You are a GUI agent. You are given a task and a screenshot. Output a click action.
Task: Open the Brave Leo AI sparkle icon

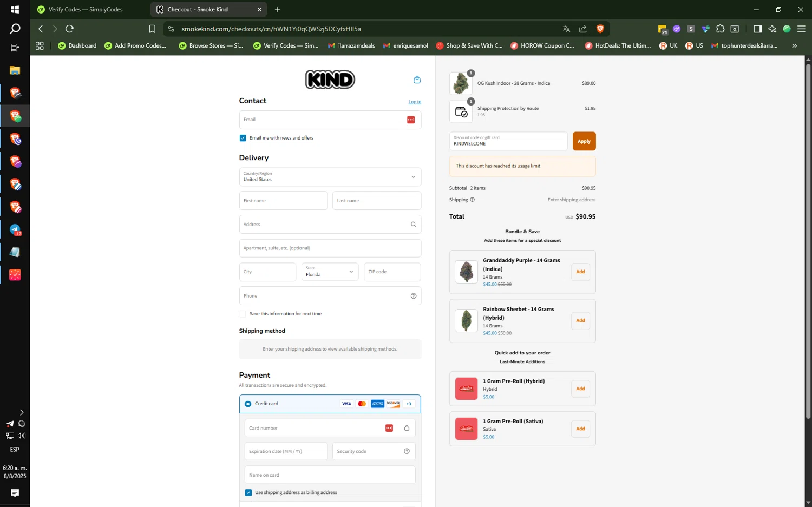pos(772,29)
